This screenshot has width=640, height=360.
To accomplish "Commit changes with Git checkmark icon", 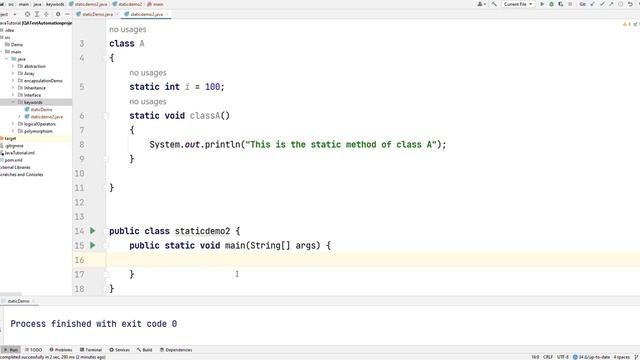I will pyautogui.click(x=602, y=4).
